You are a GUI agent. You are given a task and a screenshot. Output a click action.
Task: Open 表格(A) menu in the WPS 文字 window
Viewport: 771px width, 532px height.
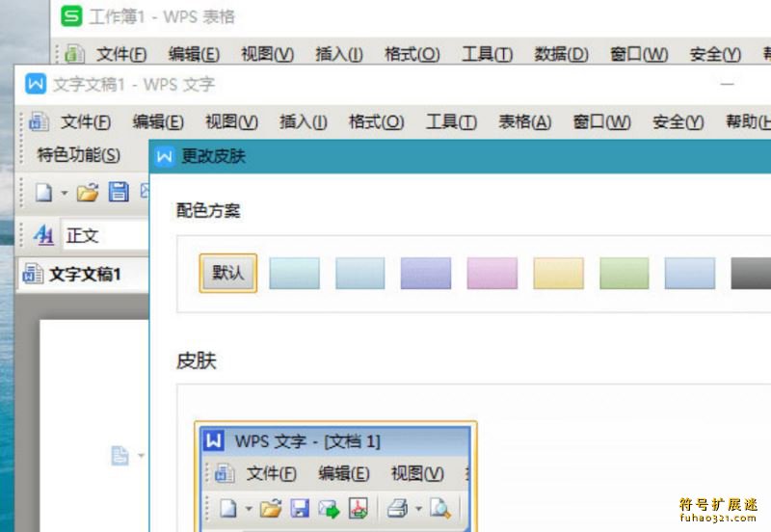point(524,121)
